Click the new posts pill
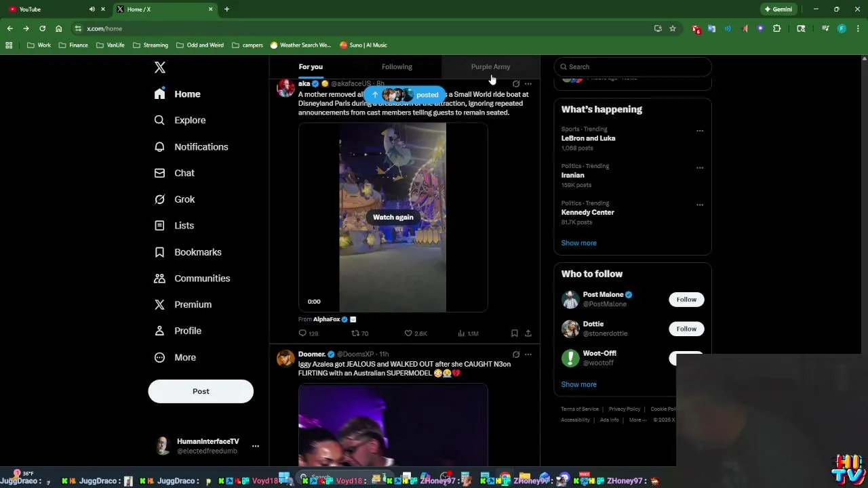Image resolution: width=868 pixels, height=488 pixels. [405, 95]
